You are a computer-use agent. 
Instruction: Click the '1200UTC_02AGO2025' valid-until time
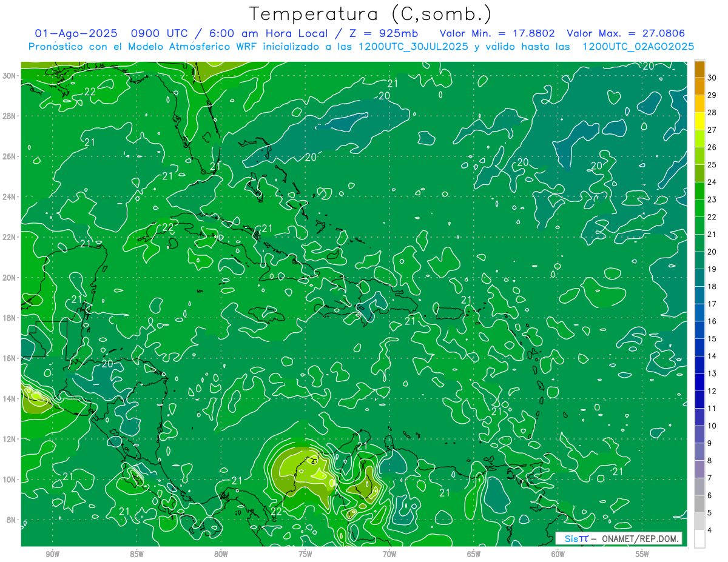(638, 47)
